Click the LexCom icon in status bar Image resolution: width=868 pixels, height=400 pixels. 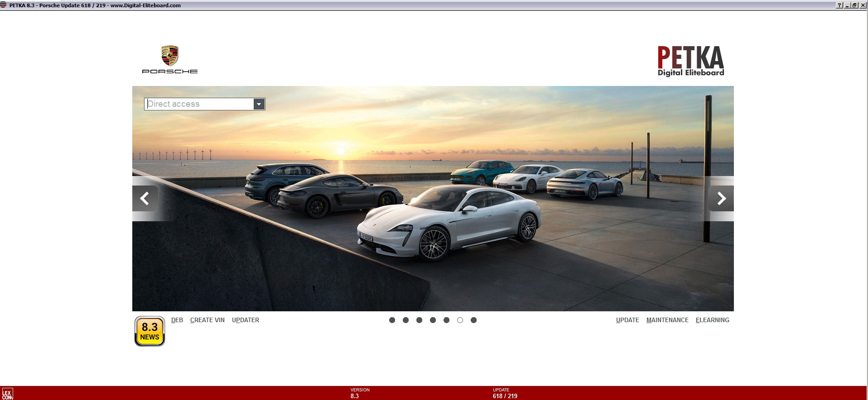click(7, 394)
